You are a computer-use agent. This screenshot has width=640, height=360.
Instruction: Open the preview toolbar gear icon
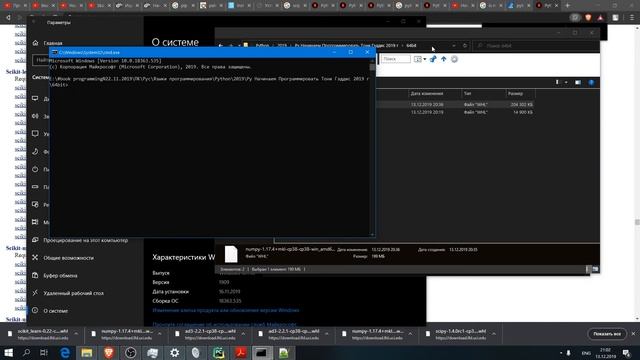(454, 59)
